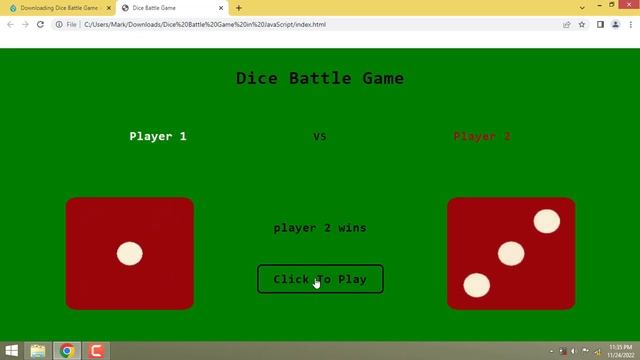The height and width of the screenshot is (360, 640).
Task: Click the Player 2 label
Action: [482, 136]
